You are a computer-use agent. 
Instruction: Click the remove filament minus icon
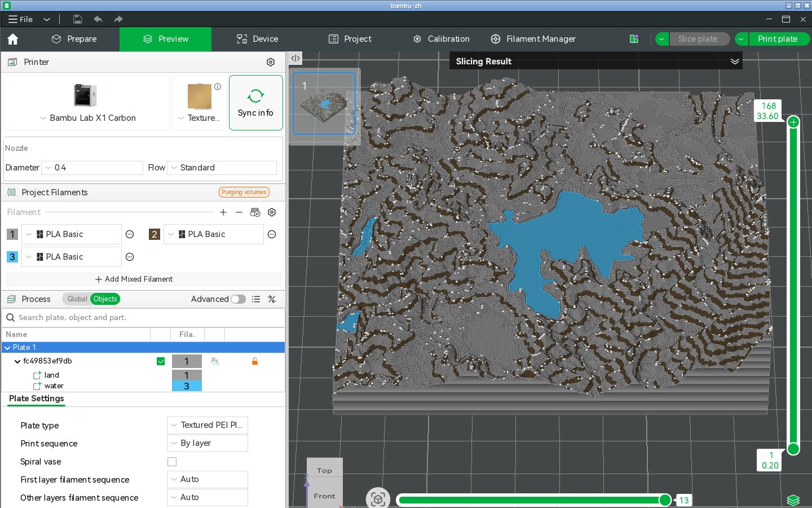(239, 212)
